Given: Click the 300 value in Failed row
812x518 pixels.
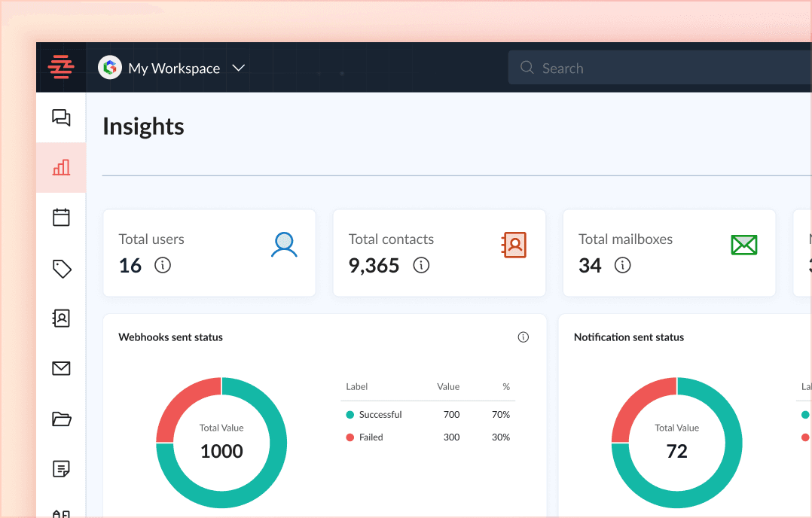Looking at the screenshot, I should (452, 437).
